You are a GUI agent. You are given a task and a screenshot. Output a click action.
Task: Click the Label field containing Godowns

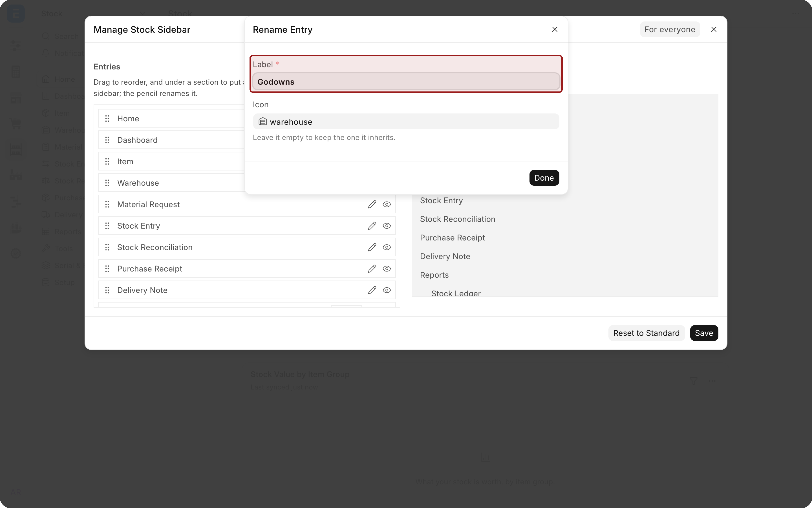[x=406, y=82]
